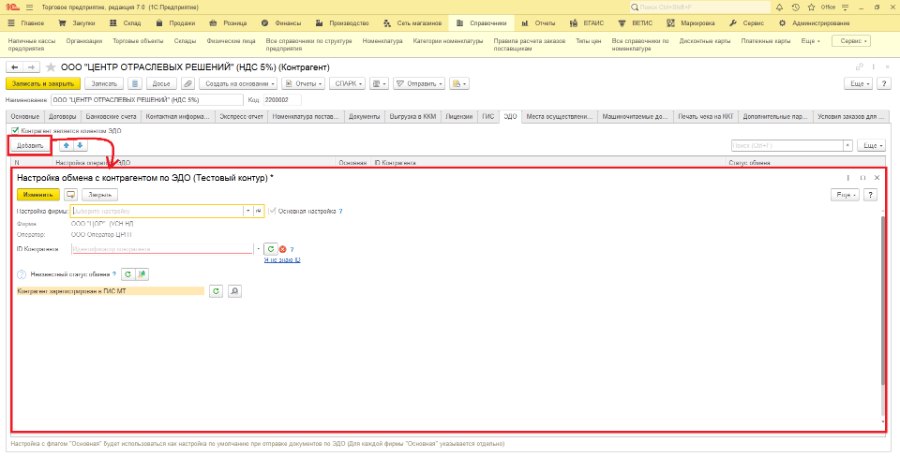
Task: Open the yellow document dropdown button
Action: pos(459,84)
